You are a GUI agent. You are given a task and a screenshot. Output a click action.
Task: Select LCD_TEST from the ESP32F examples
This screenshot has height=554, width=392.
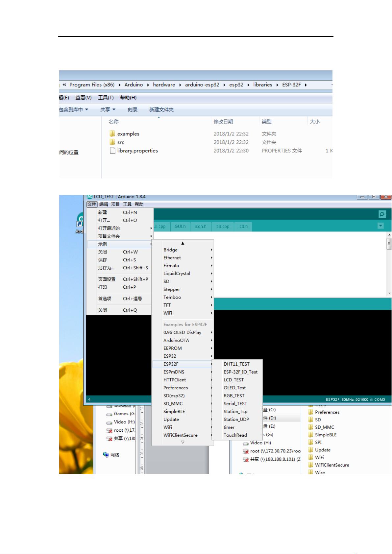234,380
